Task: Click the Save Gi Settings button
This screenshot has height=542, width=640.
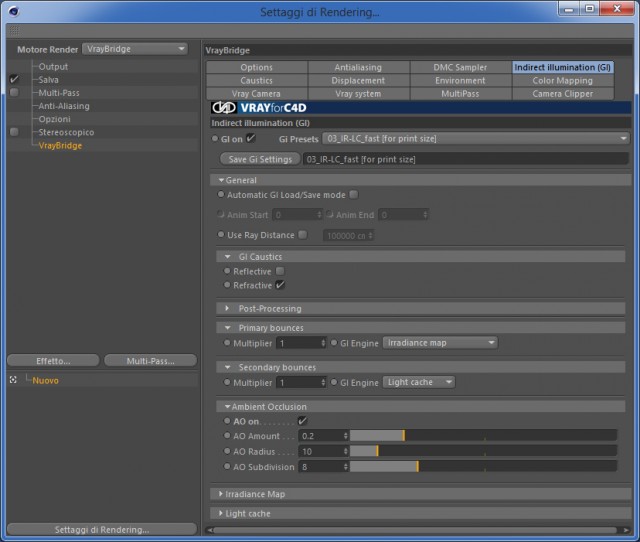Action: coord(260,159)
